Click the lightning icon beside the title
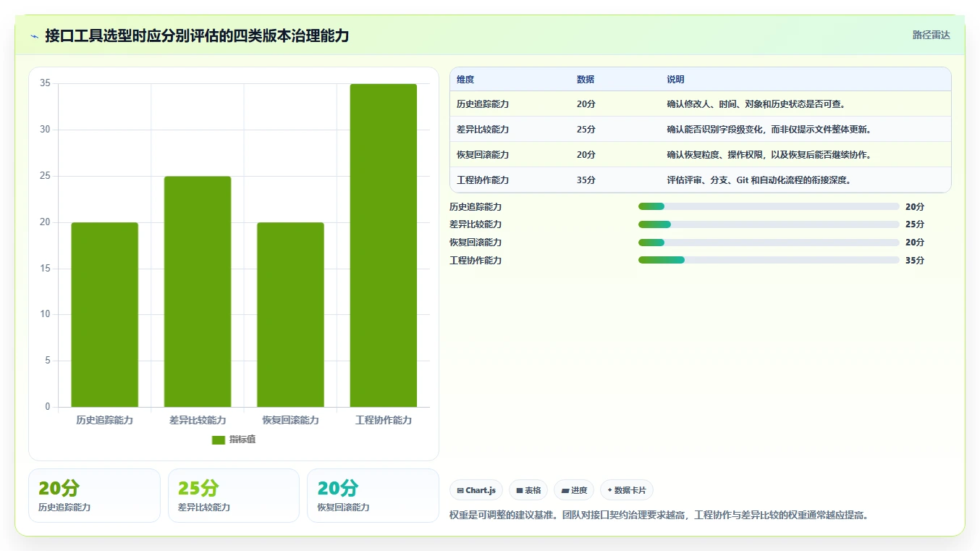Screen dimensions: 980x551 [x=35, y=36]
